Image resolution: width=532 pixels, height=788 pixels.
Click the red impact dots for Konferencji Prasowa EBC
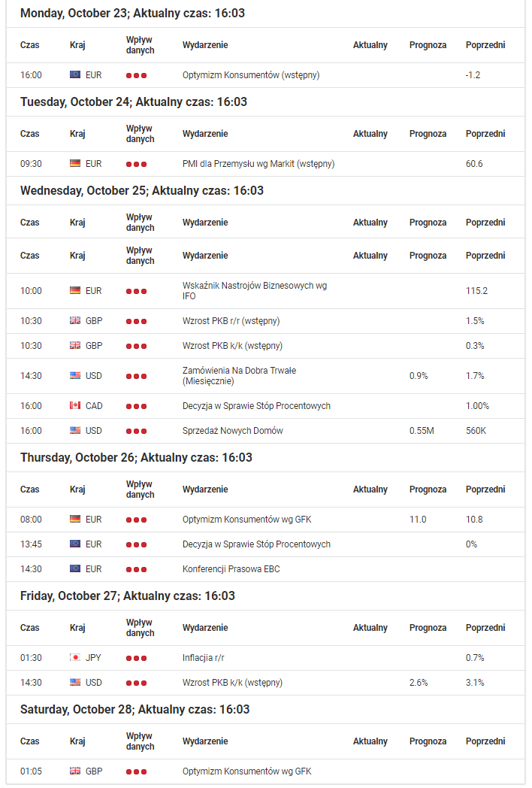click(136, 569)
